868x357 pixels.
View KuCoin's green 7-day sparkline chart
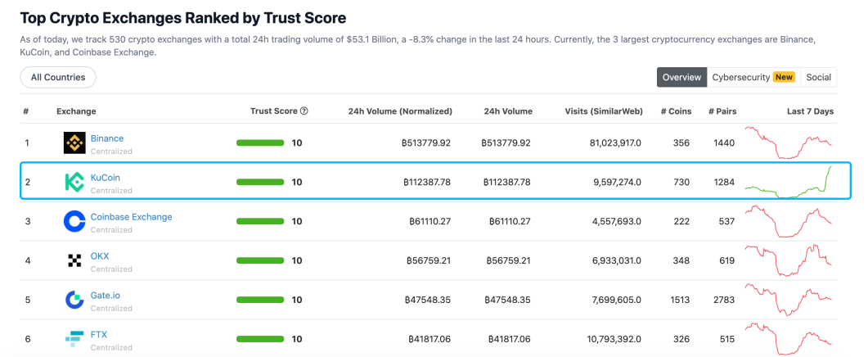pos(789,182)
